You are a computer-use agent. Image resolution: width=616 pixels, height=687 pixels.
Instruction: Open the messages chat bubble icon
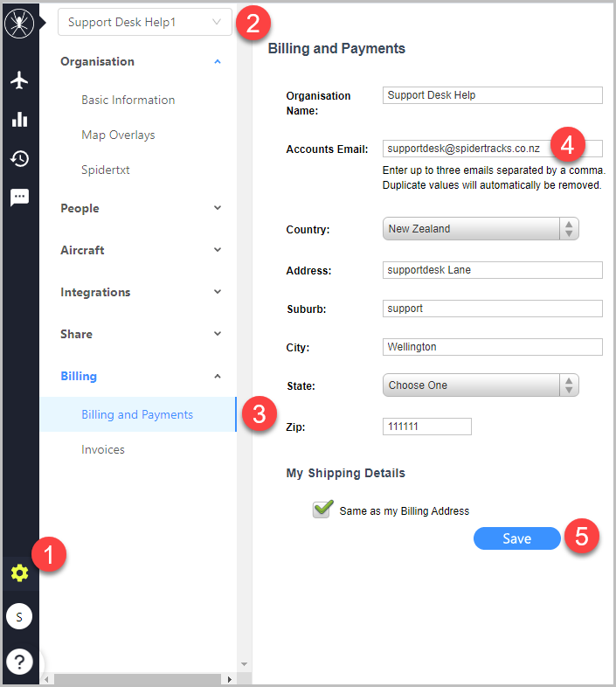[x=19, y=198]
